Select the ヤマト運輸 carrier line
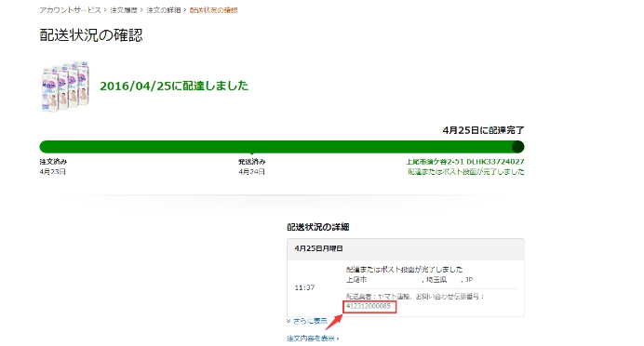Screen dimensions: 644x346 pos(415,297)
